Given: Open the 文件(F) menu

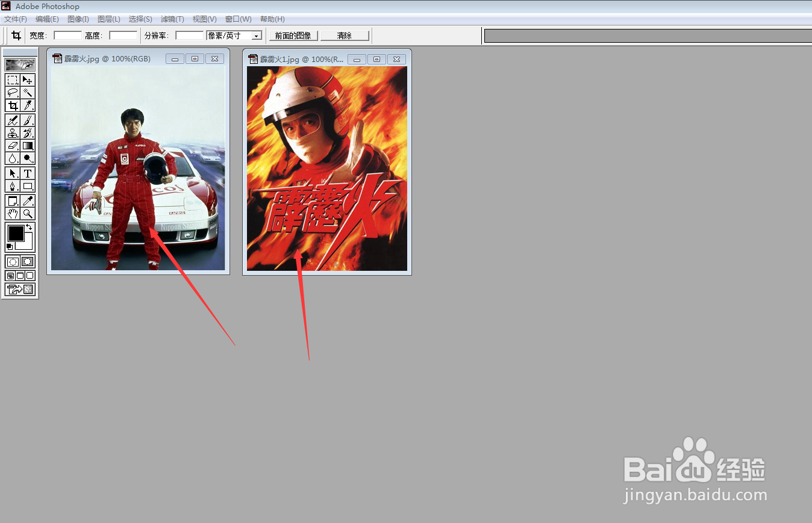Looking at the screenshot, I should point(16,19).
